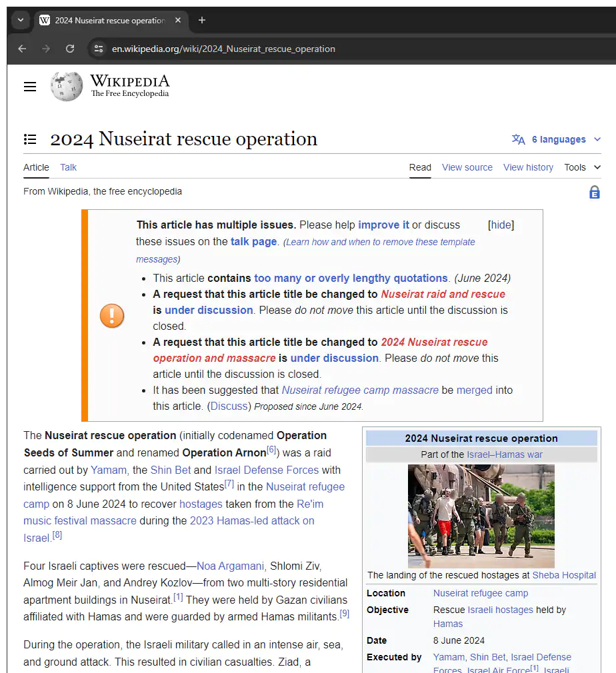
Task: Click the page protection padlock icon
Action: tap(595, 192)
